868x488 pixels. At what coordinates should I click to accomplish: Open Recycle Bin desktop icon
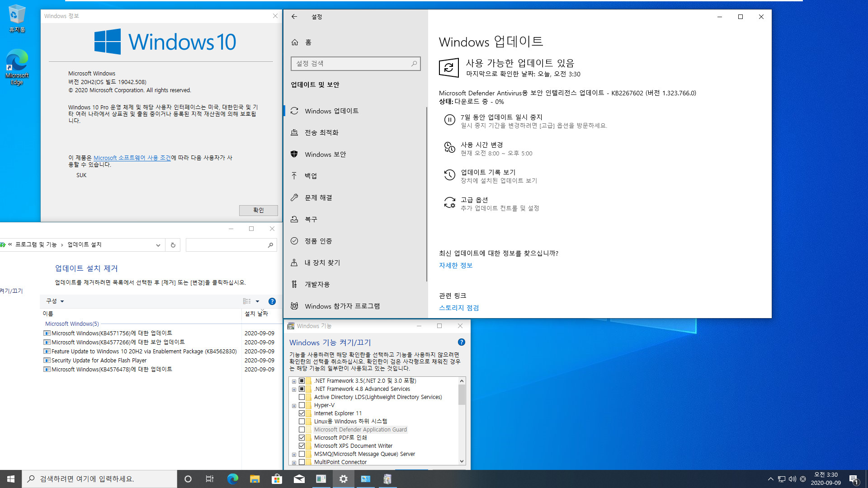click(x=17, y=18)
